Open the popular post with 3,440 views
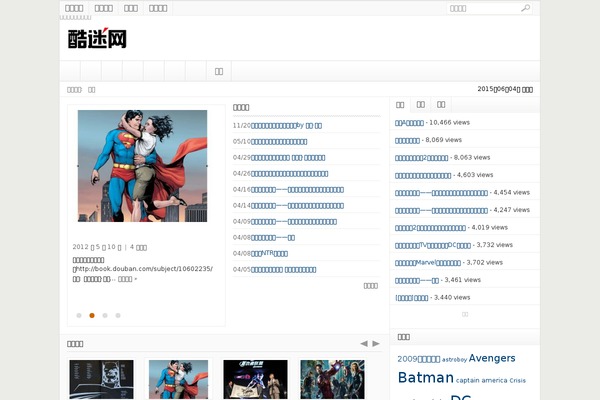 411,298
